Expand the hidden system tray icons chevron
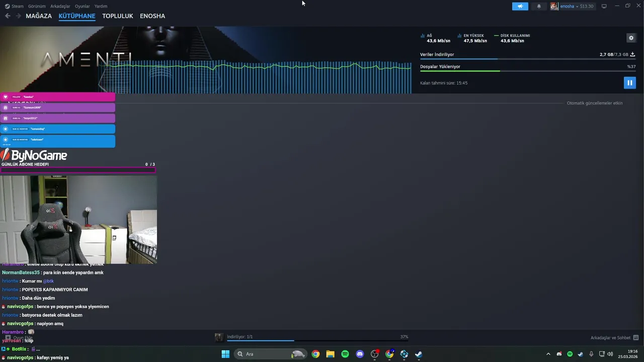644x362 pixels. coord(548,354)
